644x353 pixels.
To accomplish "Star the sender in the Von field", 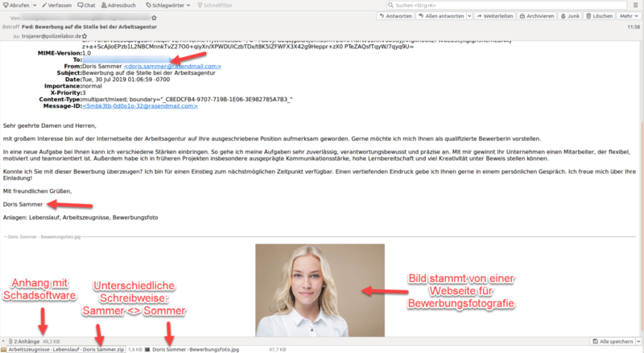I will point(154,18).
